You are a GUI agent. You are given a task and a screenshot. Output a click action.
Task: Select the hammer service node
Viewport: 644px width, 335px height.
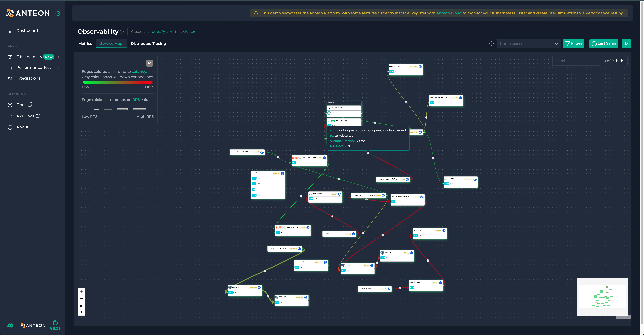(x=339, y=234)
